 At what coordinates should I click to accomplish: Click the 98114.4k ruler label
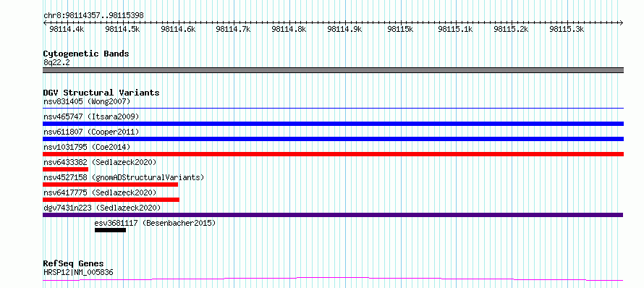(x=67, y=29)
